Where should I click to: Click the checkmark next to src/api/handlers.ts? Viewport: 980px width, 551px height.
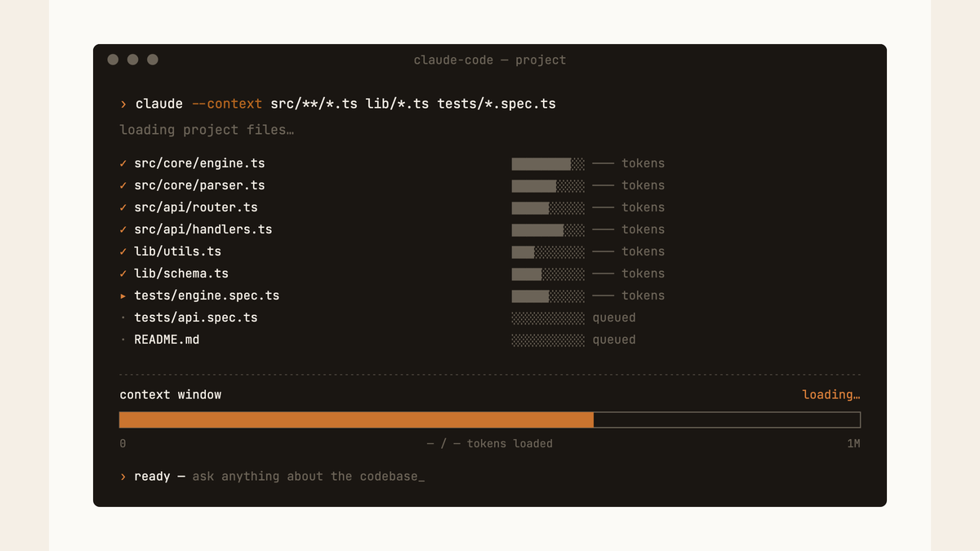tap(123, 229)
